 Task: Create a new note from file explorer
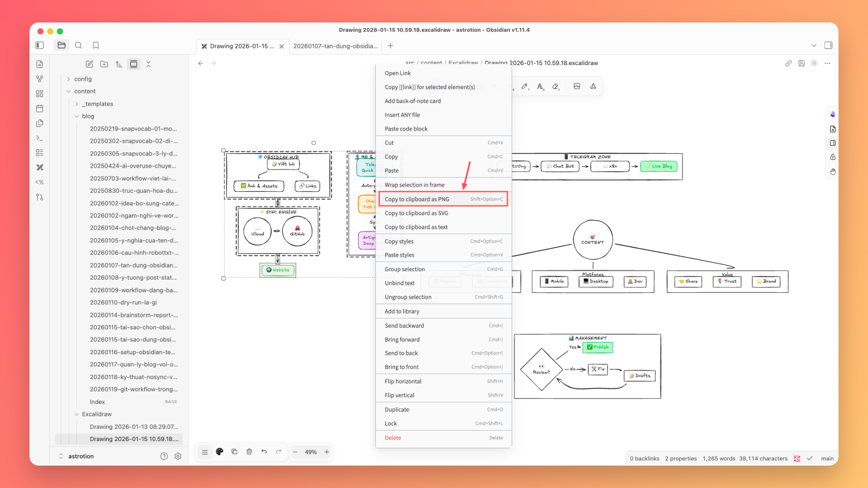90,64
